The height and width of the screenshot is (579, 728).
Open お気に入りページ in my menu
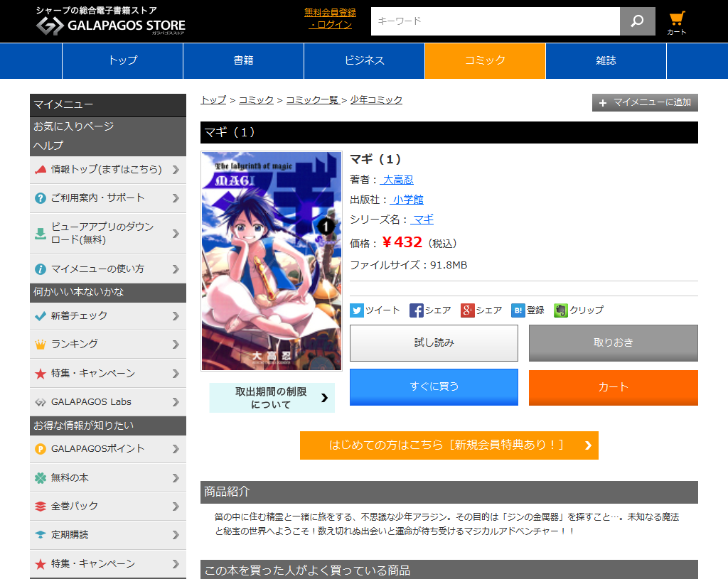pyautogui.click(x=73, y=126)
